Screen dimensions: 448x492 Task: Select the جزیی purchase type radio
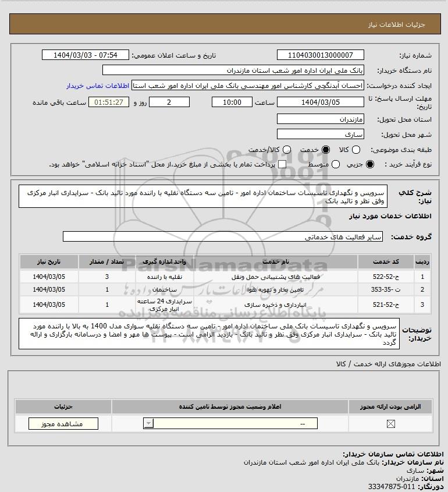point(370,164)
